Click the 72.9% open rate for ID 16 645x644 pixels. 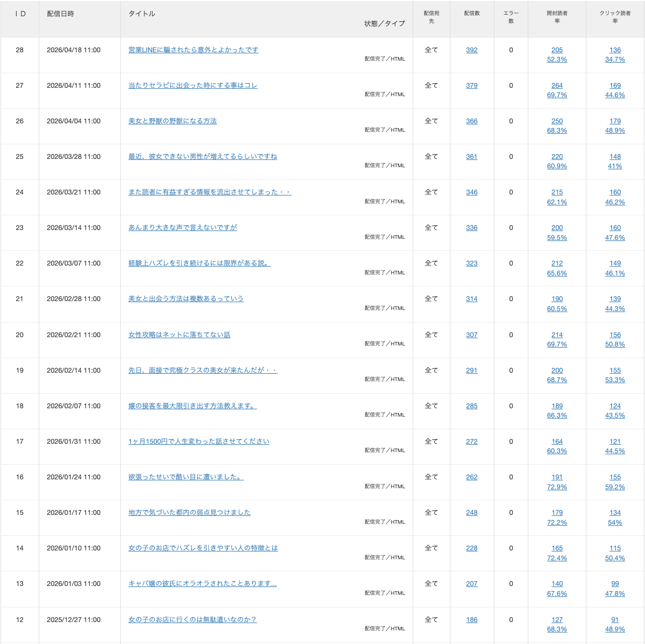(x=557, y=487)
